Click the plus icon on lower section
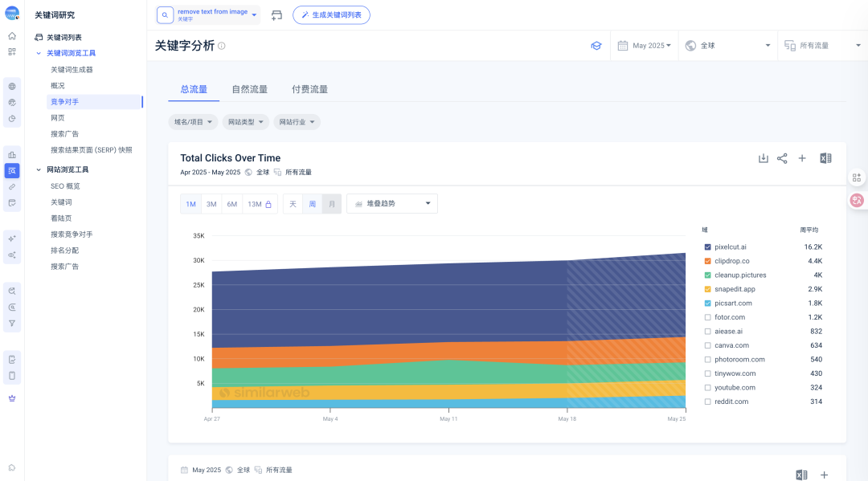868x481 pixels. pyautogui.click(x=824, y=475)
